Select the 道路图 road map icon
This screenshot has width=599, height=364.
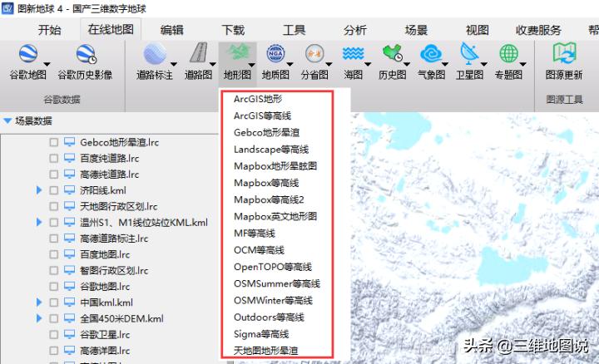coord(199,53)
